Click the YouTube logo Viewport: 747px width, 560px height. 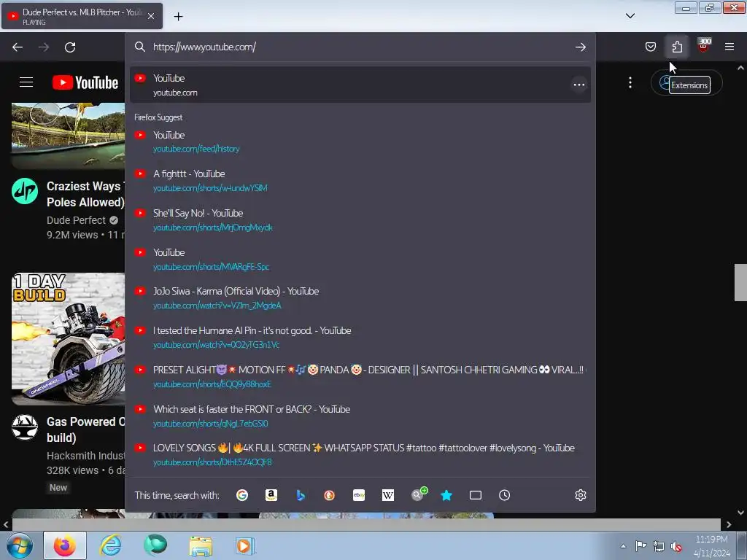click(85, 82)
